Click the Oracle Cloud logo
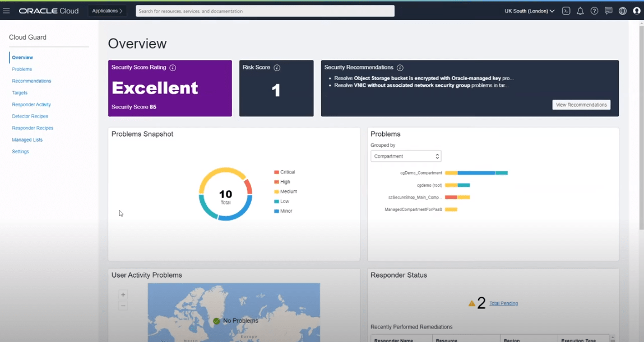The image size is (644, 342). [48, 11]
